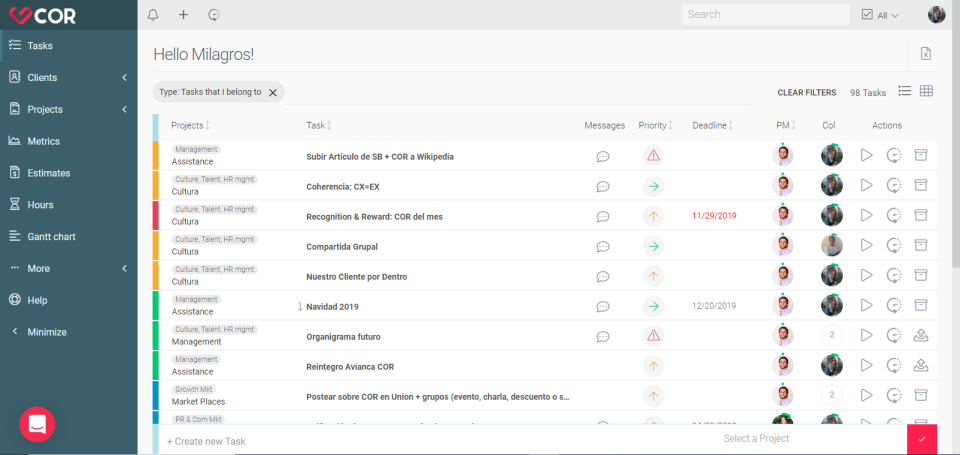Screen dimensions: 960x455
Task: Remove 'Tasks that I belong to' filter
Action: [273, 92]
